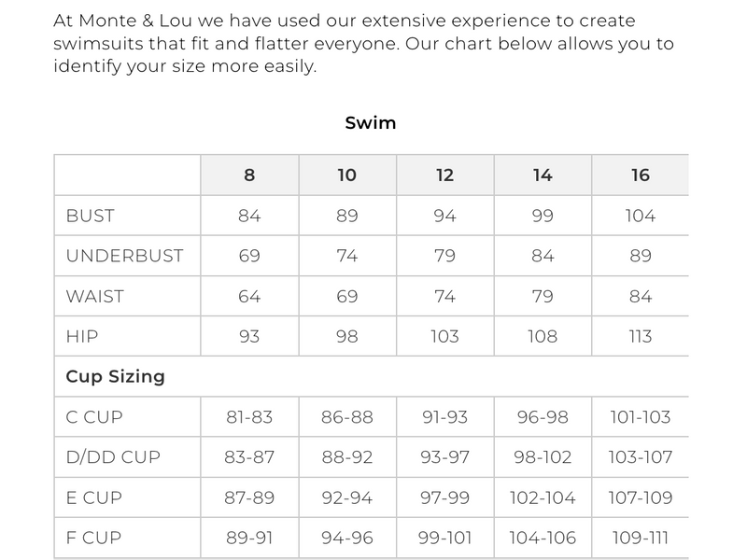Click the Swim table title
This screenshot has width=747, height=560.
pyautogui.click(x=371, y=122)
